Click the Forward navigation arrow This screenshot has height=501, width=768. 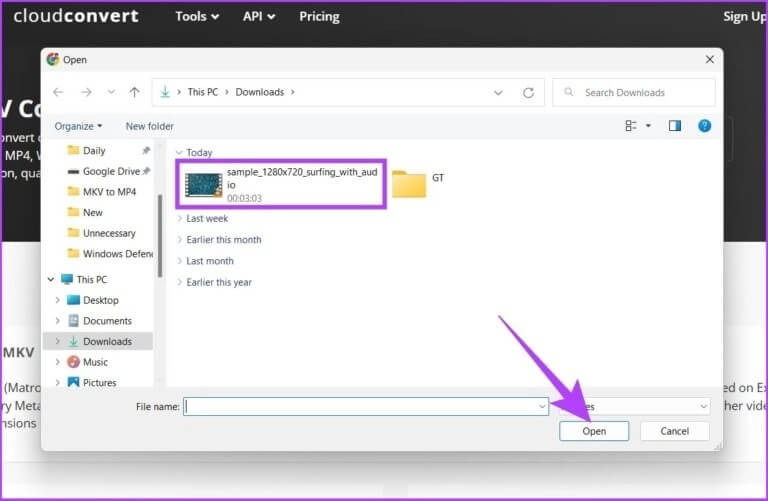click(x=86, y=92)
